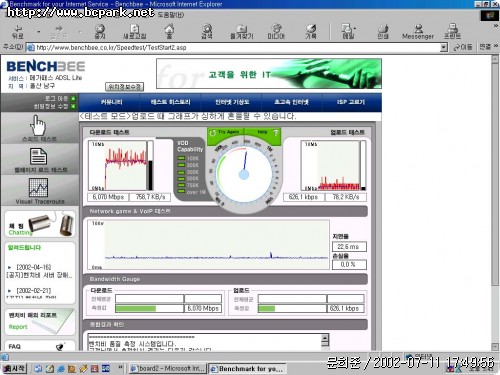
Task: Open the ISP tab in blue navigation bar
Action: click(351, 102)
